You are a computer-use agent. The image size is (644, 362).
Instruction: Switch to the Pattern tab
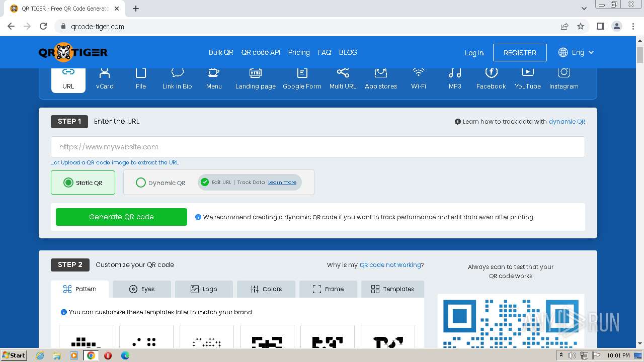click(79, 289)
